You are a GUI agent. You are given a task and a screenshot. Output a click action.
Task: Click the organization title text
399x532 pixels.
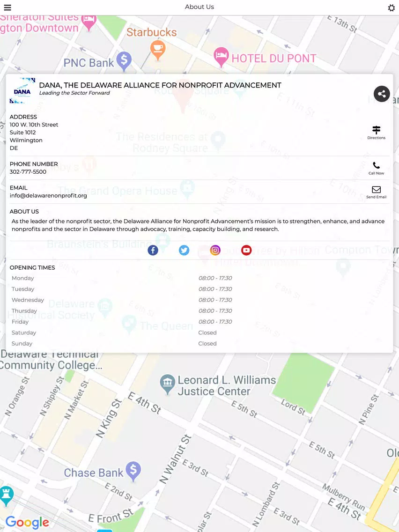click(160, 85)
